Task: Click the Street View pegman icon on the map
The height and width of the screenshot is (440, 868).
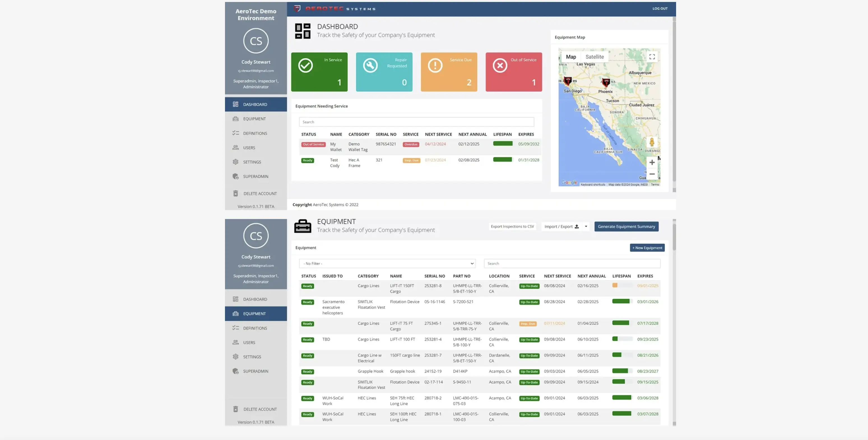Action: point(652,142)
